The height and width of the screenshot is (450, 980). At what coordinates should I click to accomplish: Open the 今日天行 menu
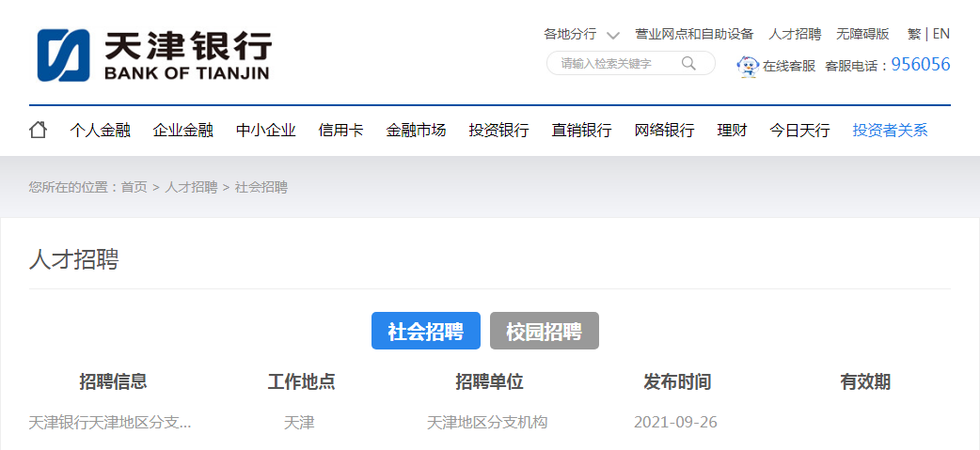(799, 131)
